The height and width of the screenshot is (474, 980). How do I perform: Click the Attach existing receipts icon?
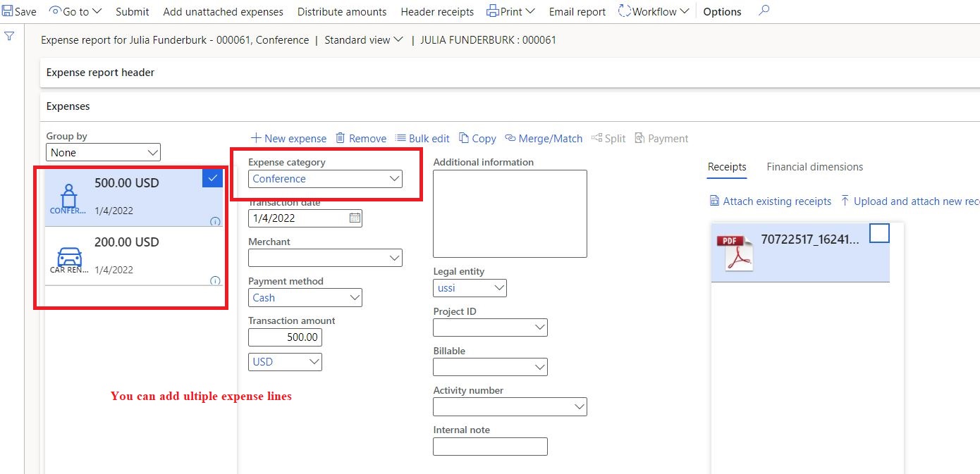pos(715,201)
